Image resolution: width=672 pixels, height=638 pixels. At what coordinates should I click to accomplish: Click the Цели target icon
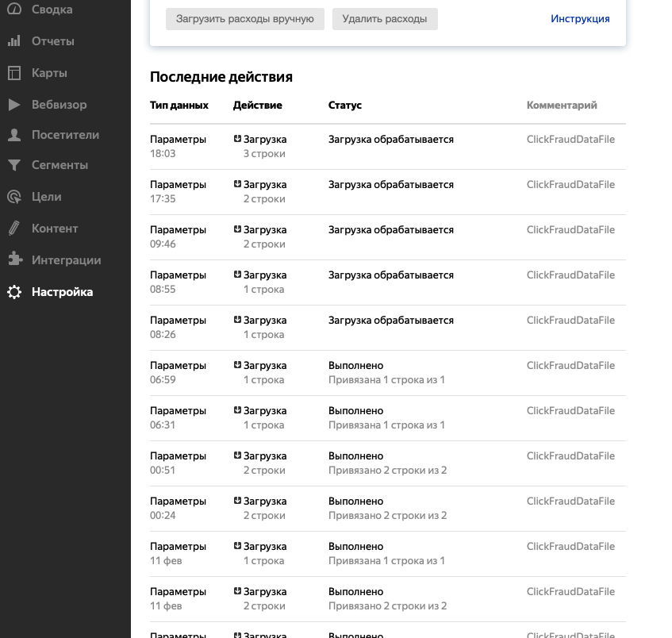coord(14,197)
